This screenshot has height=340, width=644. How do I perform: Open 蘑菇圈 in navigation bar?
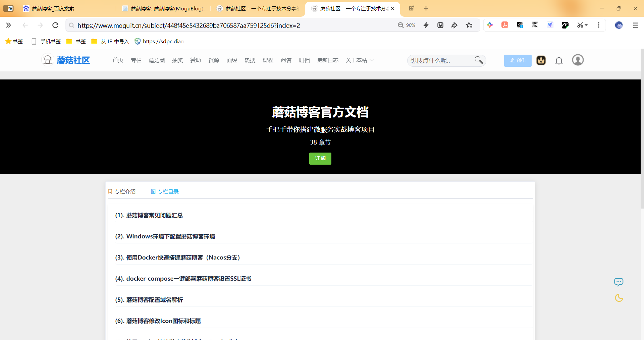pos(157,60)
